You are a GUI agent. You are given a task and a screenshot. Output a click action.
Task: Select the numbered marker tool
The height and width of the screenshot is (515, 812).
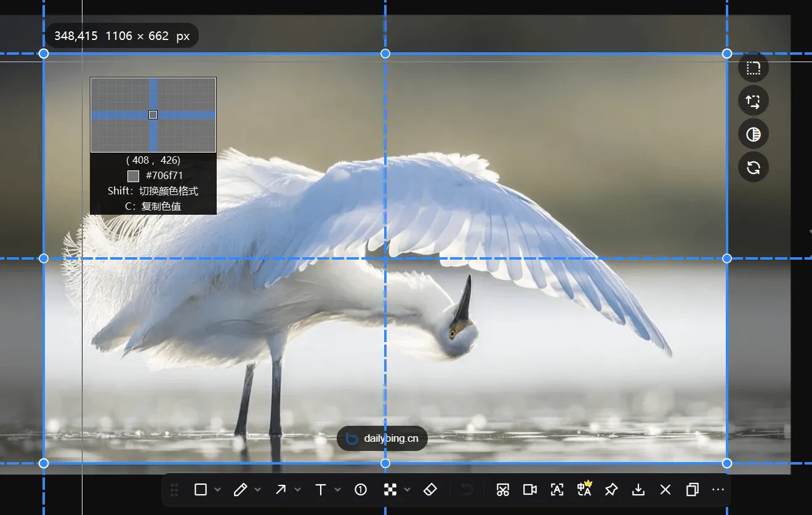pos(361,490)
